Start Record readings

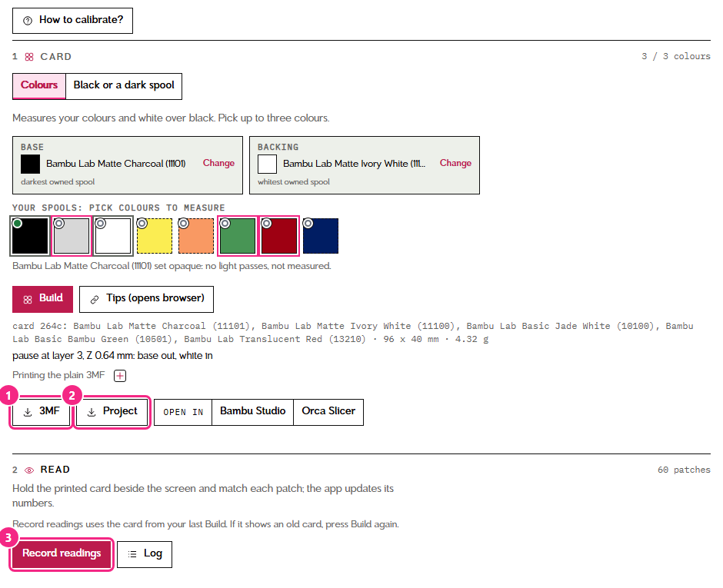62,554
